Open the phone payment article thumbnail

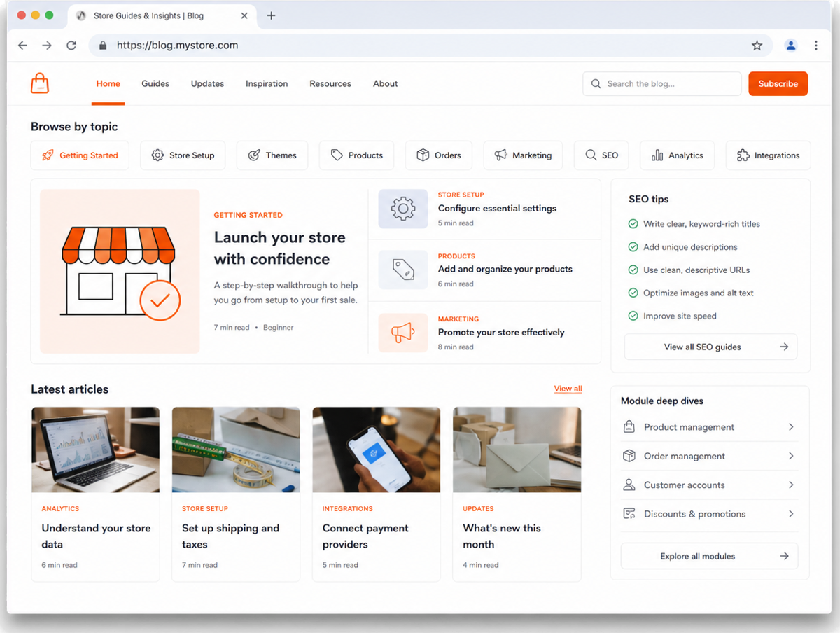tap(377, 450)
